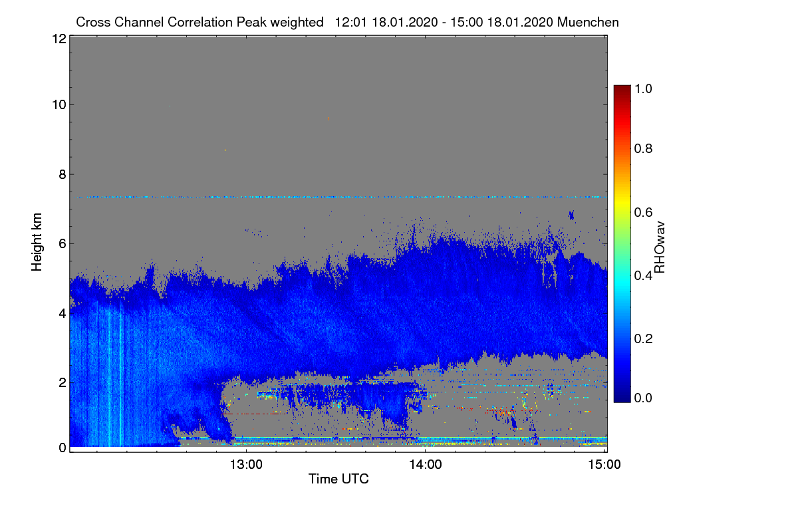Click the start date '12:01 18.01.2020' in title
798x532 pixels.
tap(388, 22)
